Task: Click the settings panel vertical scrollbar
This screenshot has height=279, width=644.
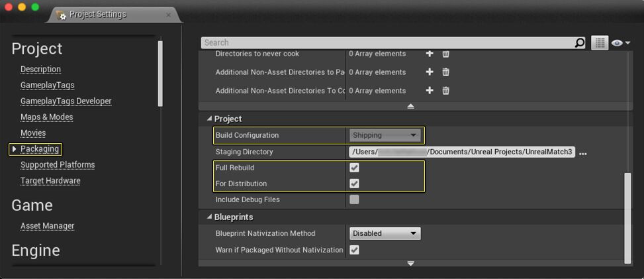Action: [627, 218]
